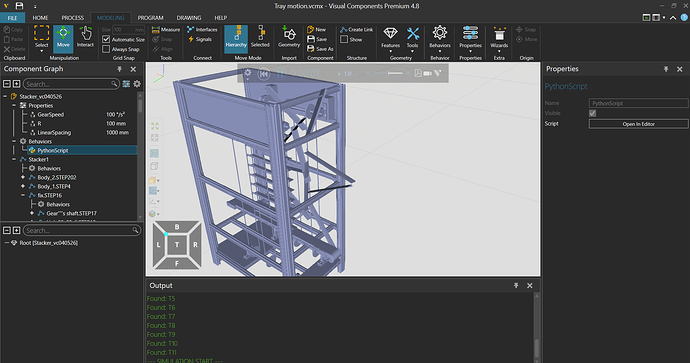The width and height of the screenshot is (690, 363).
Task: Toggle the Automatic Size checkbox
Action: click(106, 39)
